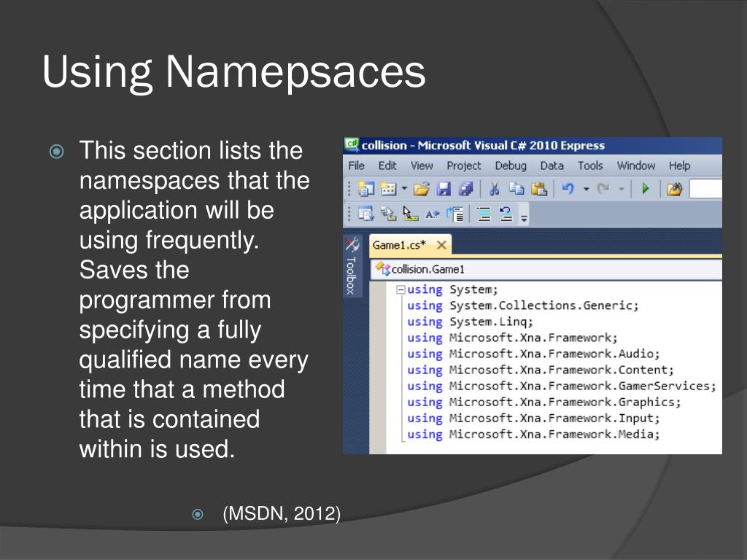Screen dimensions: 747x560
Task: Click the Paste clipboard icon
Action: coord(539,189)
